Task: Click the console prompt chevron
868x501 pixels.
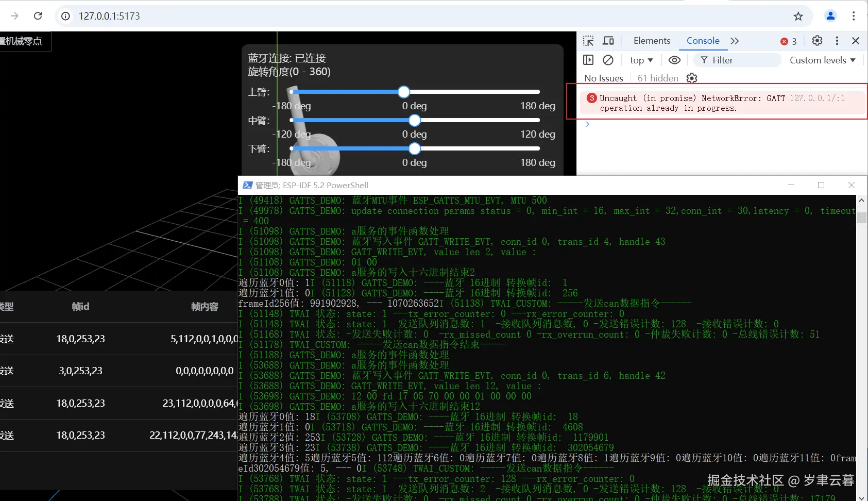Action: 587,124
